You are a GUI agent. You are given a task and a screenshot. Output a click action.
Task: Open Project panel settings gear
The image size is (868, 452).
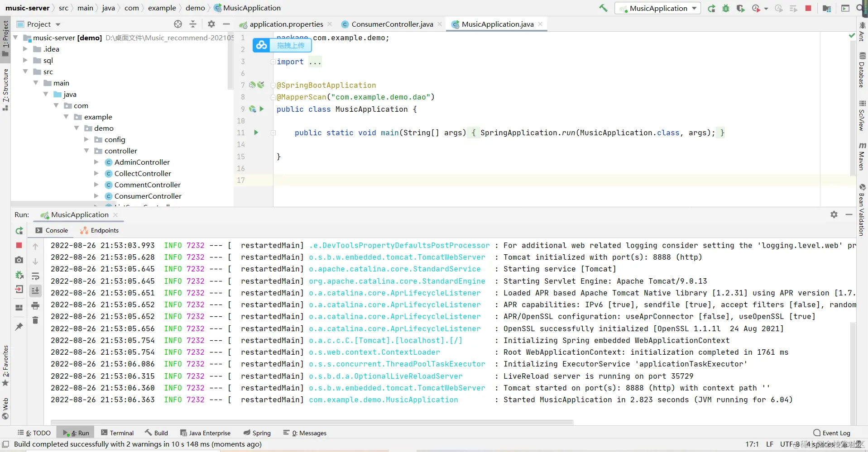(x=211, y=24)
